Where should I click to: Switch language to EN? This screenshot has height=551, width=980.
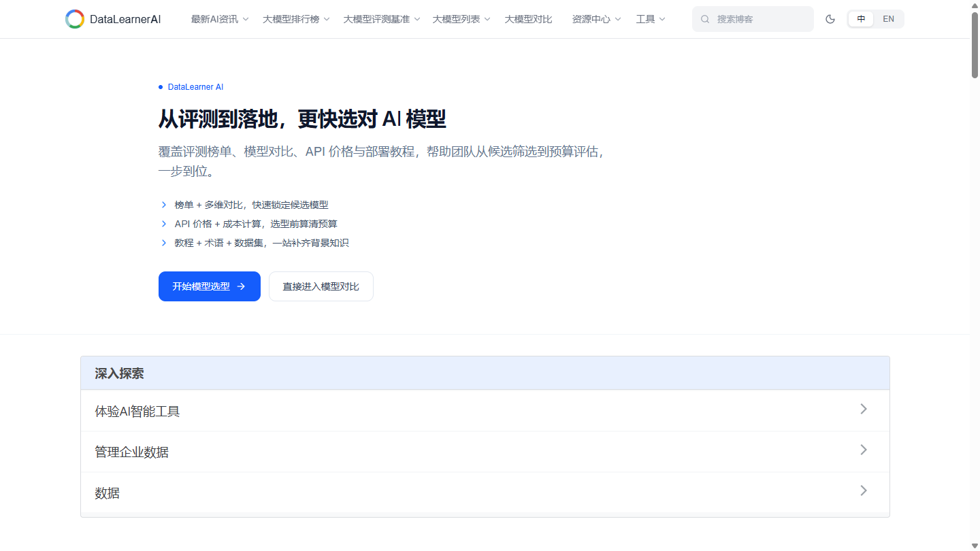pyautogui.click(x=889, y=19)
